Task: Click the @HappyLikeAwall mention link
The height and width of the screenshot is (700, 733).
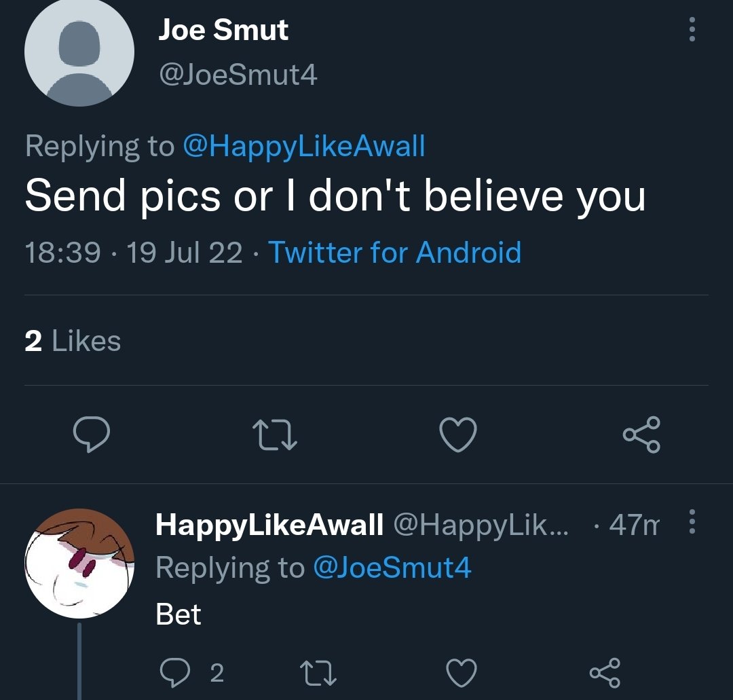Action: [x=304, y=146]
